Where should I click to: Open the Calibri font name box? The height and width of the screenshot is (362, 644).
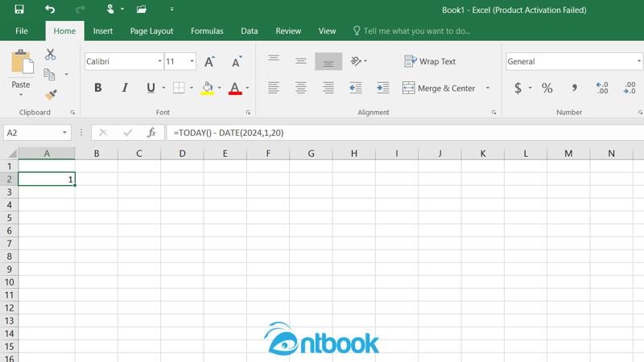click(124, 61)
